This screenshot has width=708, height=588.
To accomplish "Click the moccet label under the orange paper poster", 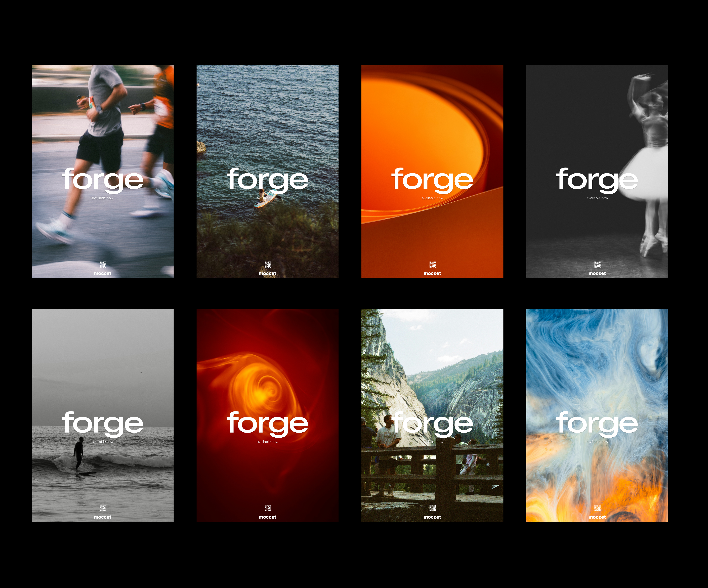I will pyautogui.click(x=432, y=274).
